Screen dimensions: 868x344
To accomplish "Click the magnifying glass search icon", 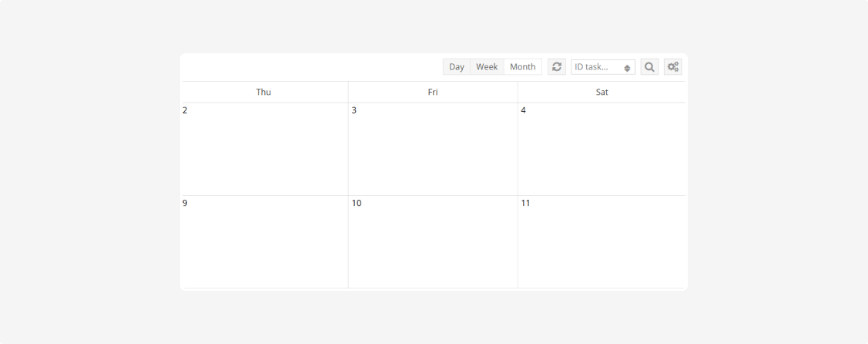I will click(649, 67).
